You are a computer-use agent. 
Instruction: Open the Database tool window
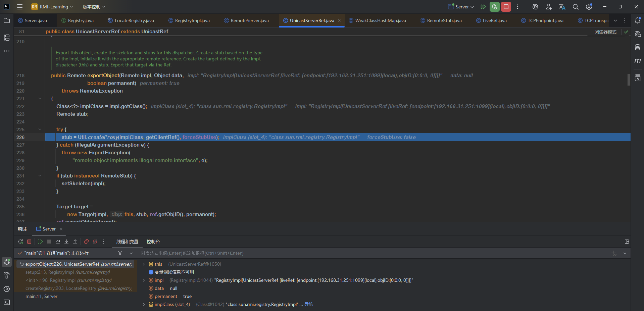pyautogui.click(x=638, y=47)
